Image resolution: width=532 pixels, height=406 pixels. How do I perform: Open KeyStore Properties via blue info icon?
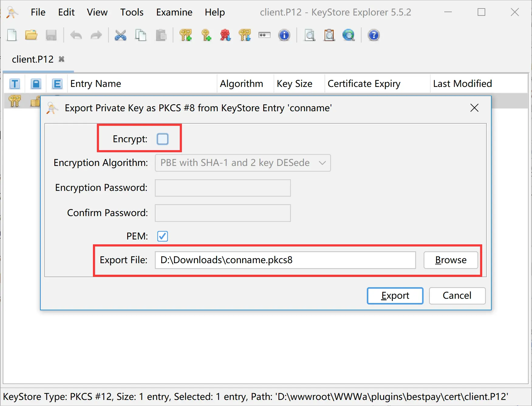tap(284, 35)
